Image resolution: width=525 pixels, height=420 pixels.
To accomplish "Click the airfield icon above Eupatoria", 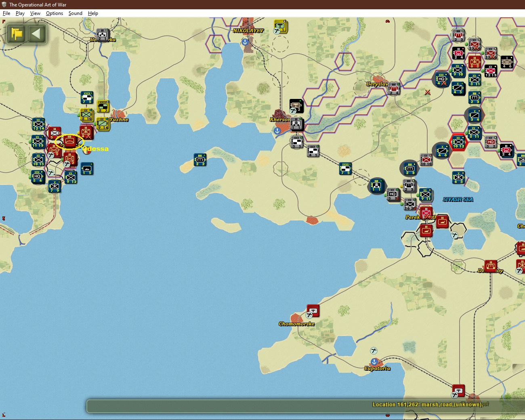I will point(374,351).
